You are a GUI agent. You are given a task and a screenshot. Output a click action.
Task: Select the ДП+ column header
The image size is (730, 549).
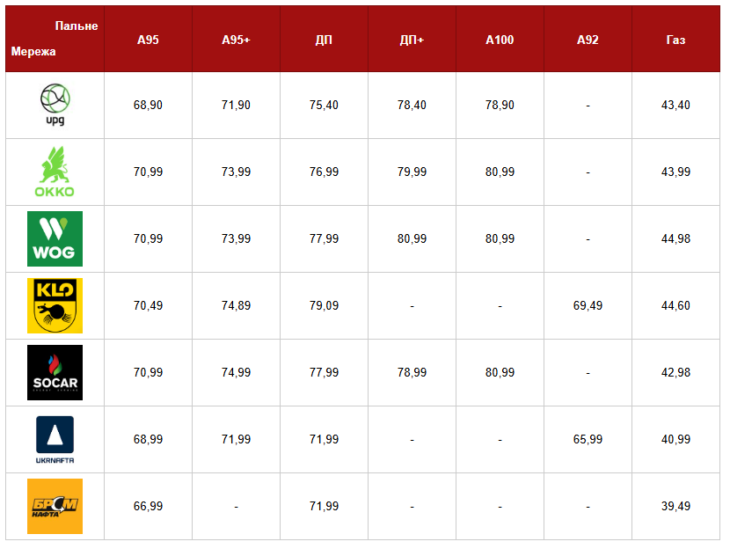pos(412,40)
